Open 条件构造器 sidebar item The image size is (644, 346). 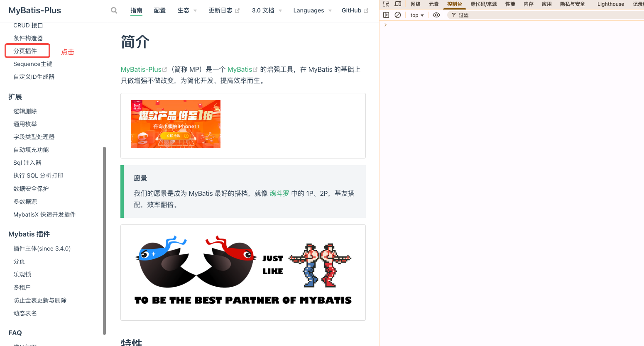point(28,38)
